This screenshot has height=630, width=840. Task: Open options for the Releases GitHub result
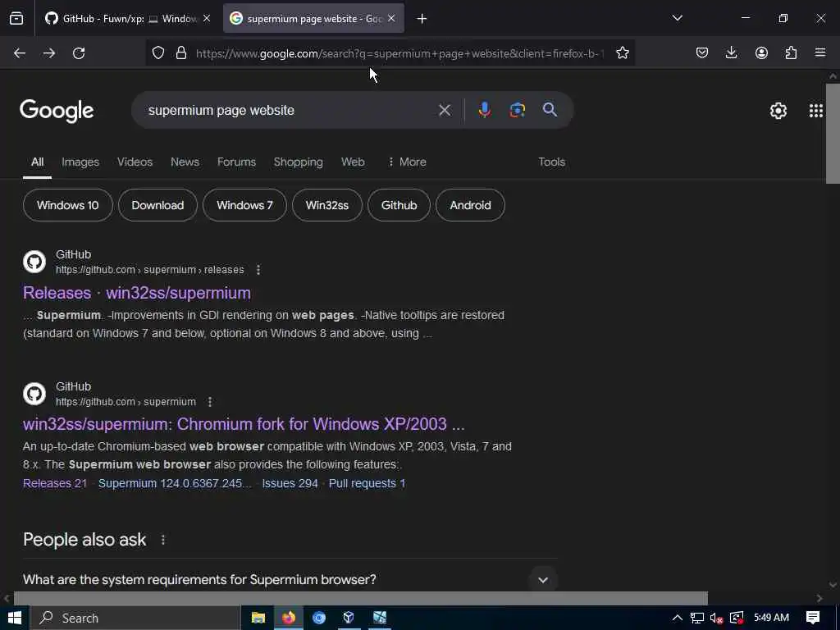[258, 270]
